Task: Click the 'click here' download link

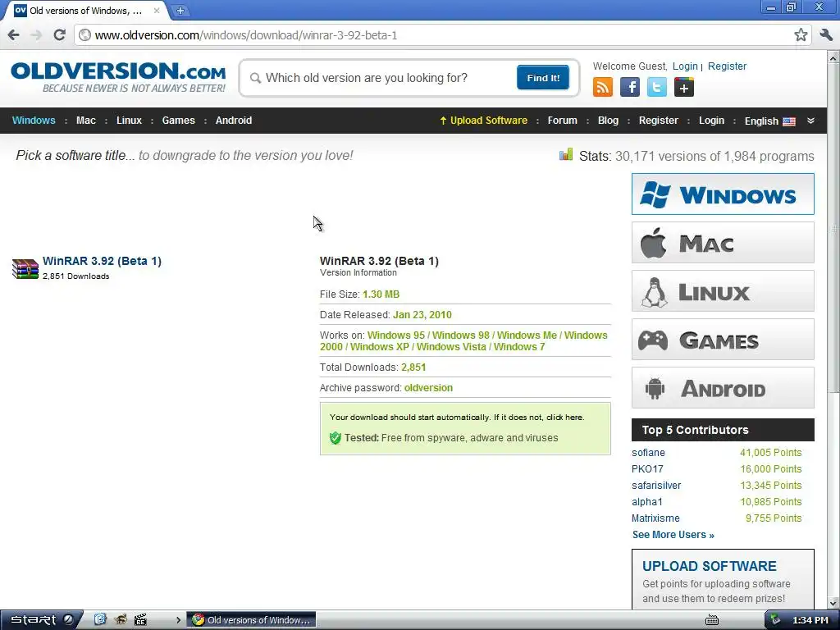Action: [x=564, y=418]
